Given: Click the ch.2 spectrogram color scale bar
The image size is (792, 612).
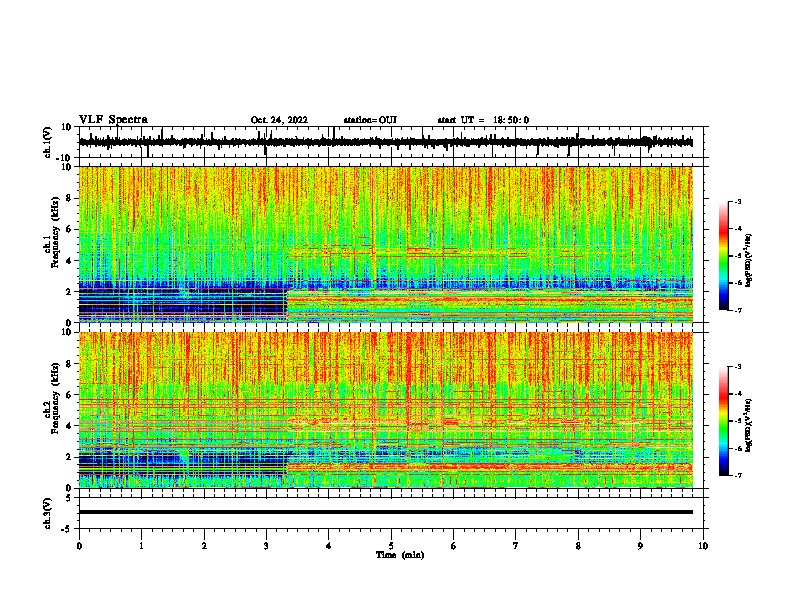Looking at the screenshot, I should pyautogui.click(x=723, y=421).
